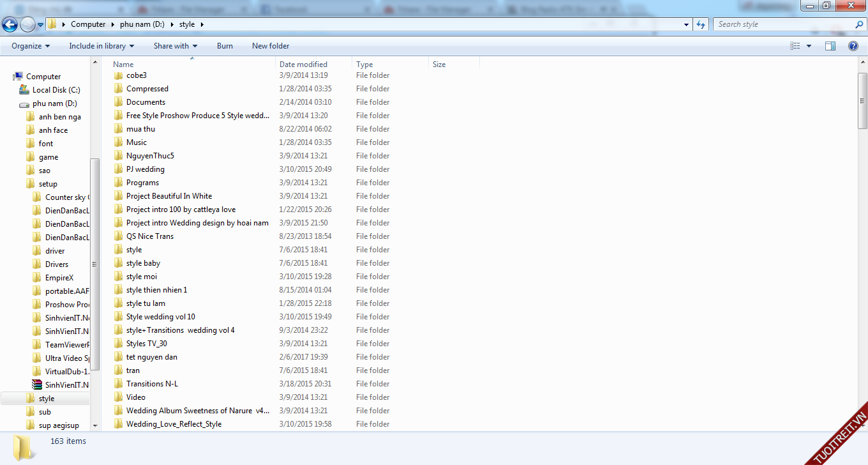The width and height of the screenshot is (868, 465).
Task: Click the search magnifier icon
Action: [x=859, y=24]
